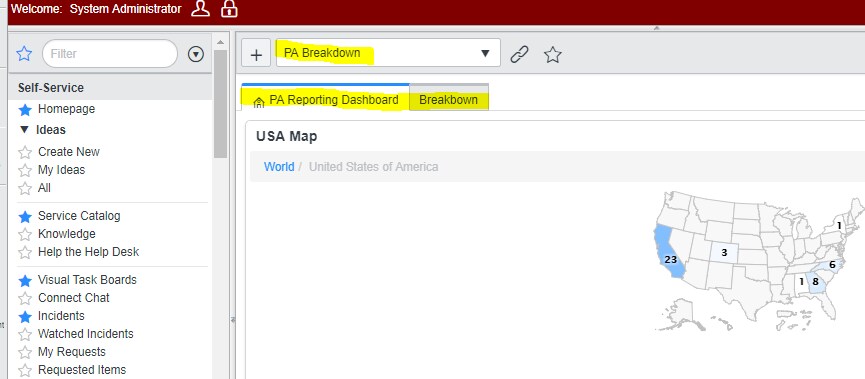Open My Ideas module
865x379 pixels.
[x=61, y=170]
